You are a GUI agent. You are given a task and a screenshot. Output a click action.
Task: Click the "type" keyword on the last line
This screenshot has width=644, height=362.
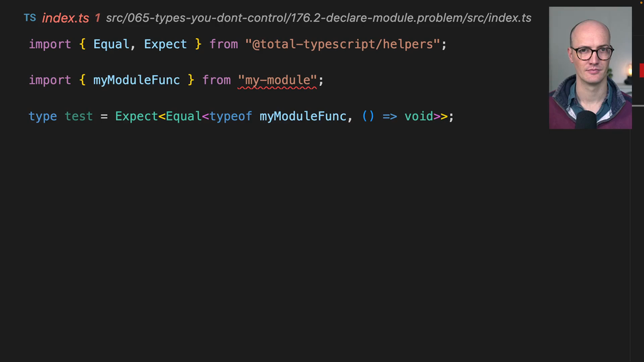click(x=42, y=117)
